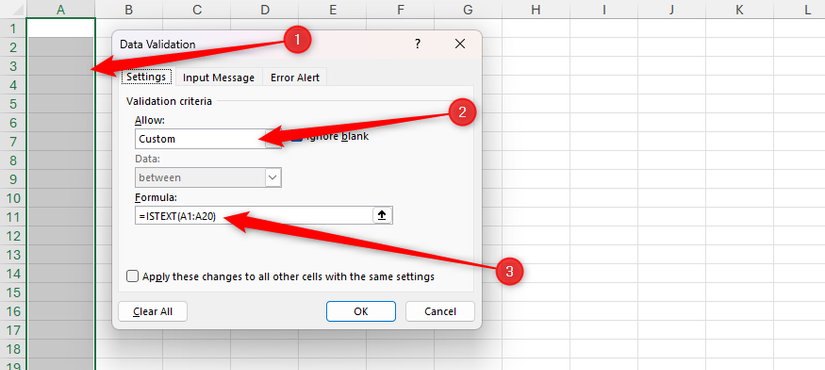Enable Apply these changes to all other cells
The width and height of the screenshot is (825, 370).
pyautogui.click(x=133, y=276)
